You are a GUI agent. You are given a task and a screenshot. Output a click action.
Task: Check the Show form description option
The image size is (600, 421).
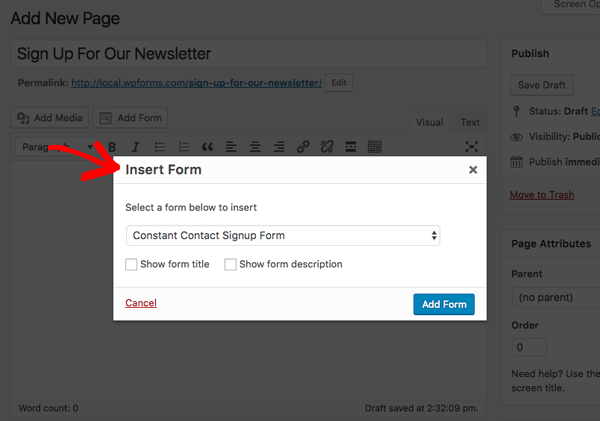point(231,265)
